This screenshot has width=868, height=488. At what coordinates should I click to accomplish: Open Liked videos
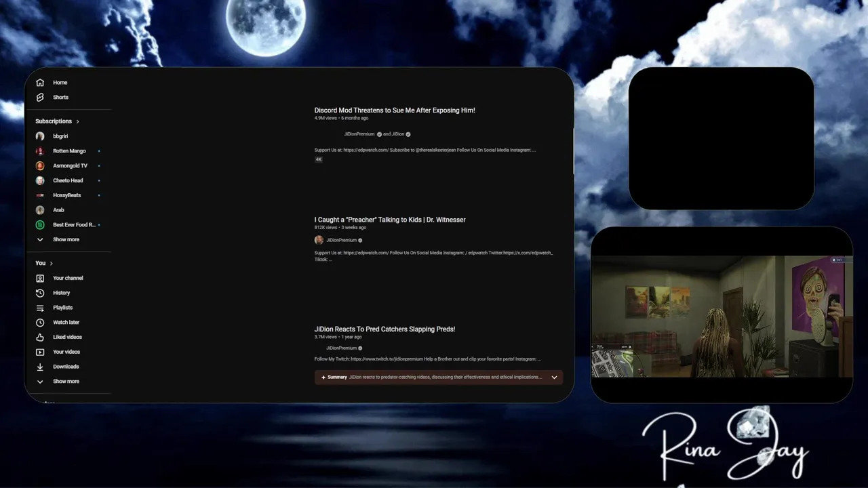[x=67, y=337]
